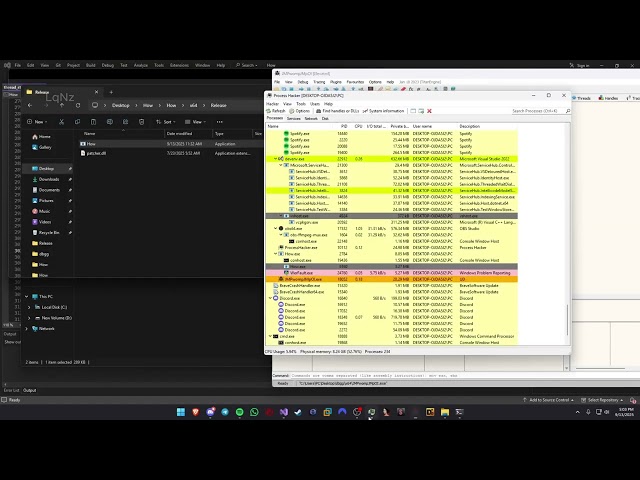The image size is (640, 480).
Task: Click the Cut scissors icon in File Explorer
Action: [62, 122]
